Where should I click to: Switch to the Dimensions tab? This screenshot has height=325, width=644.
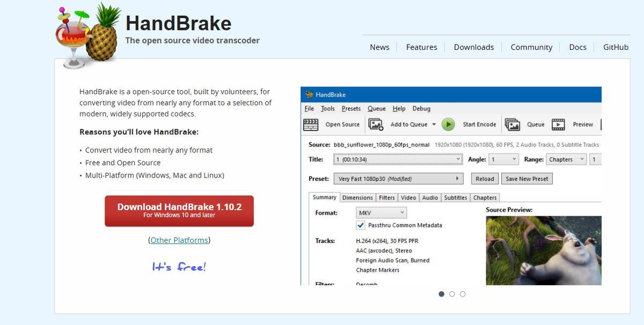pyautogui.click(x=357, y=197)
